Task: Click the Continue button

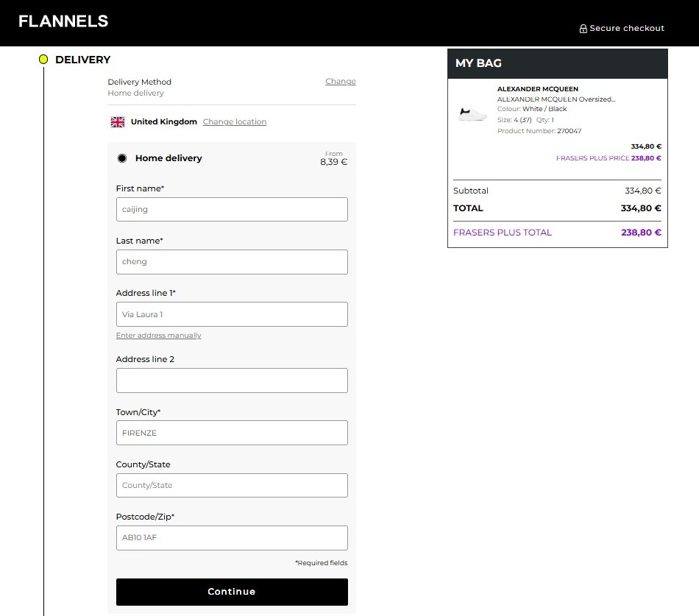Action: (232, 592)
